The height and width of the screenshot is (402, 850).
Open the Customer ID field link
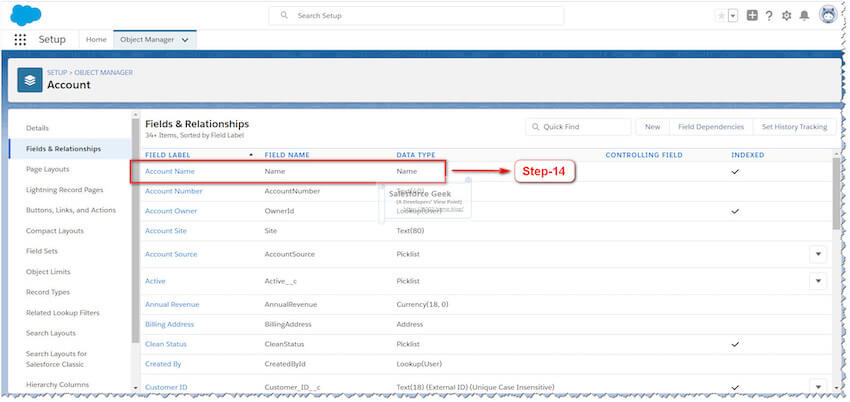pos(166,387)
